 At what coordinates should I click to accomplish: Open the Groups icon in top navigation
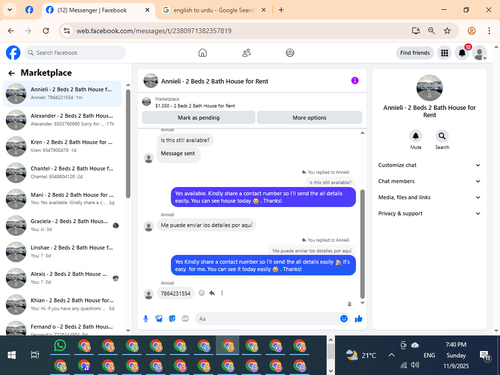290,53
